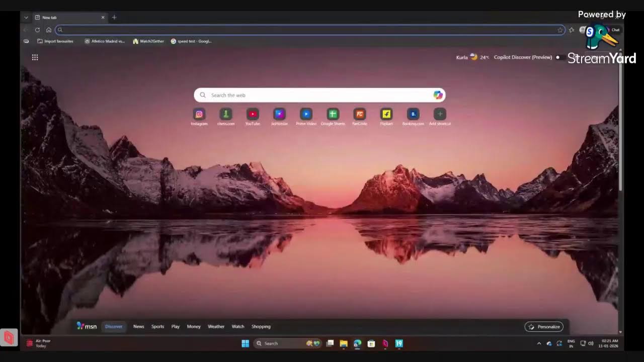Open File Explorer from taskbar

click(344, 343)
